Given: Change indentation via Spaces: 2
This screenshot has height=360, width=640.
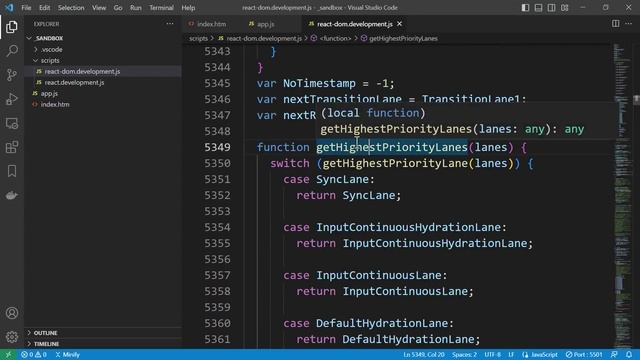Looking at the screenshot, I should pyautogui.click(x=464, y=355).
